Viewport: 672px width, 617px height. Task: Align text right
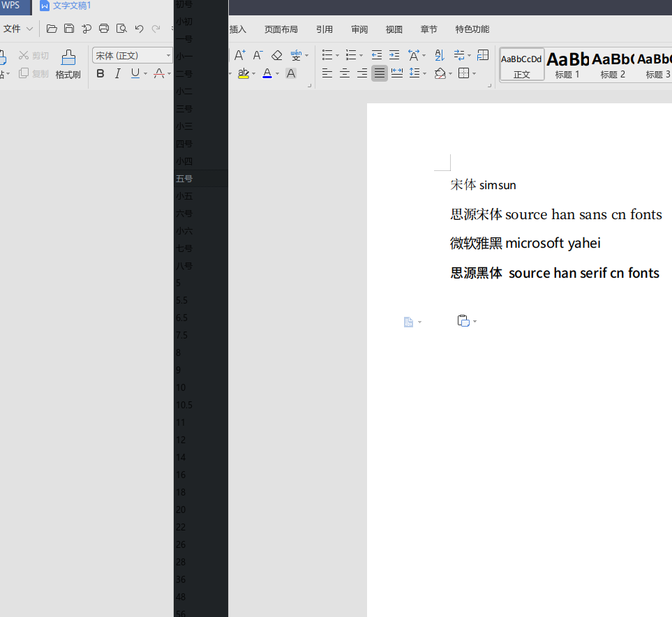tap(362, 73)
